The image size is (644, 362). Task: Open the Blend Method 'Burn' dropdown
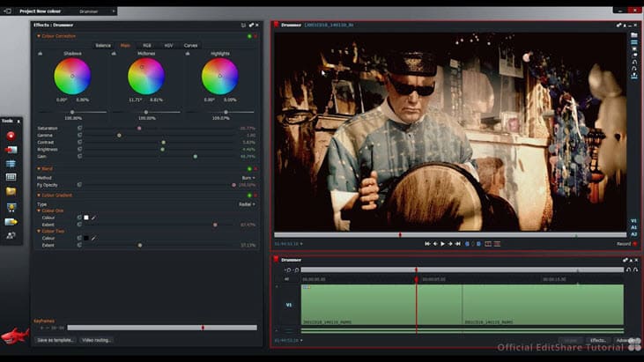(247, 177)
